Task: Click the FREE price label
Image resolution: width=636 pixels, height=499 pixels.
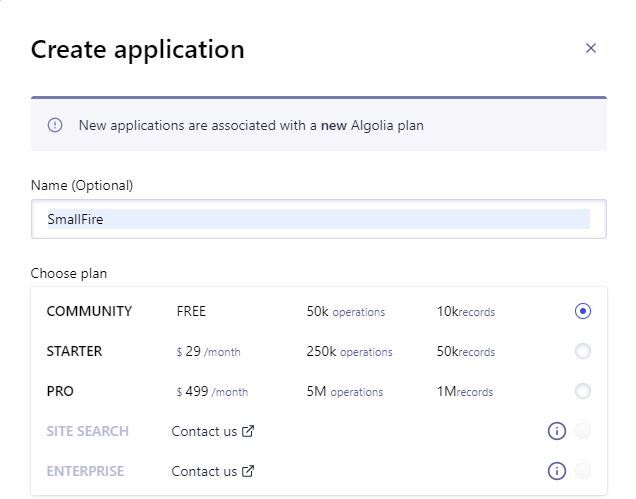Action: pyautogui.click(x=191, y=311)
